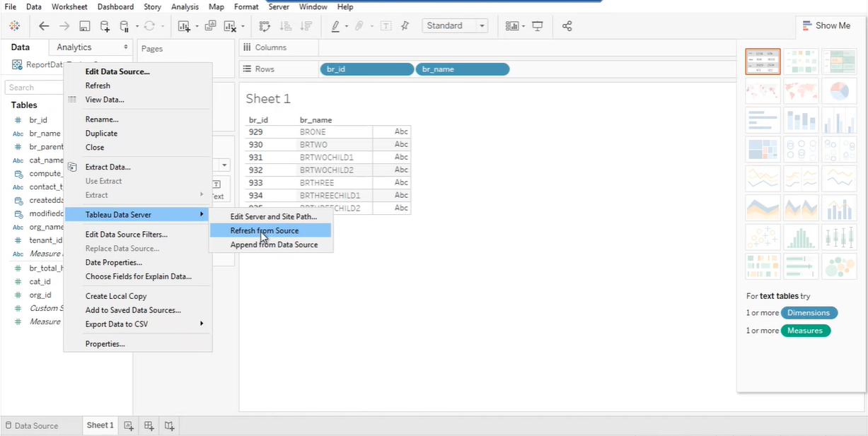Click the Refresh data source toolbar icon
The height and width of the screenshot is (436, 868).
coord(149,26)
